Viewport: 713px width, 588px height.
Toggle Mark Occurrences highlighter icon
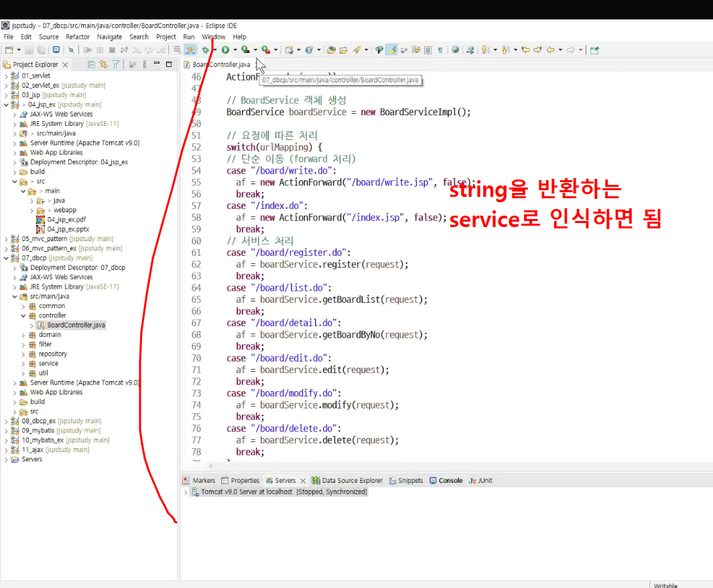(391, 50)
